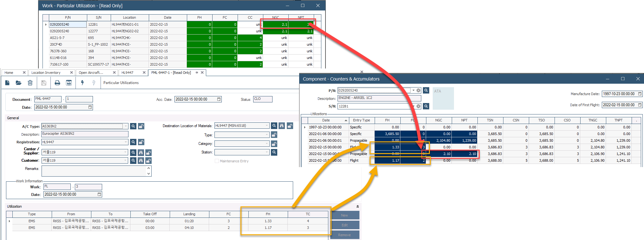Image resolution: width=644 pixels, height=240 pixels.
Task: Click the Delete trash can toolbar icon
Action: click(30, 83)
